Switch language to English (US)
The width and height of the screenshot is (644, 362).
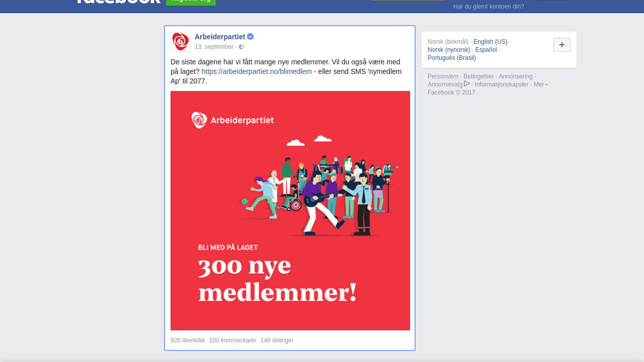pyautogui.click(x=491, y=42)
